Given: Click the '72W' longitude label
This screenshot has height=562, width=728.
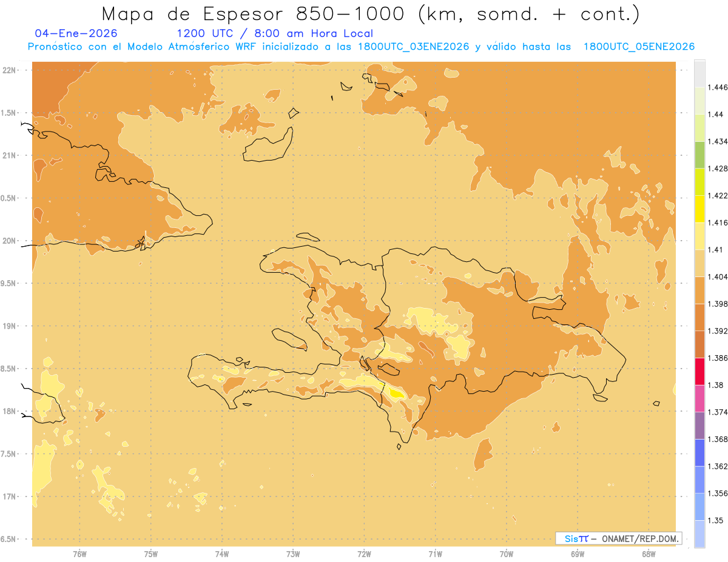Looking at the screenshot, I should 364,554.
